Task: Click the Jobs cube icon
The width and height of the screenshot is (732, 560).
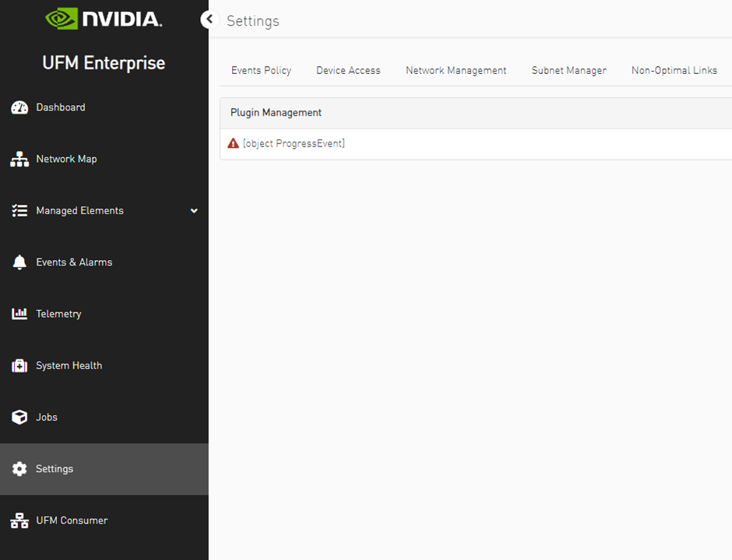Action: pos(19,417)
